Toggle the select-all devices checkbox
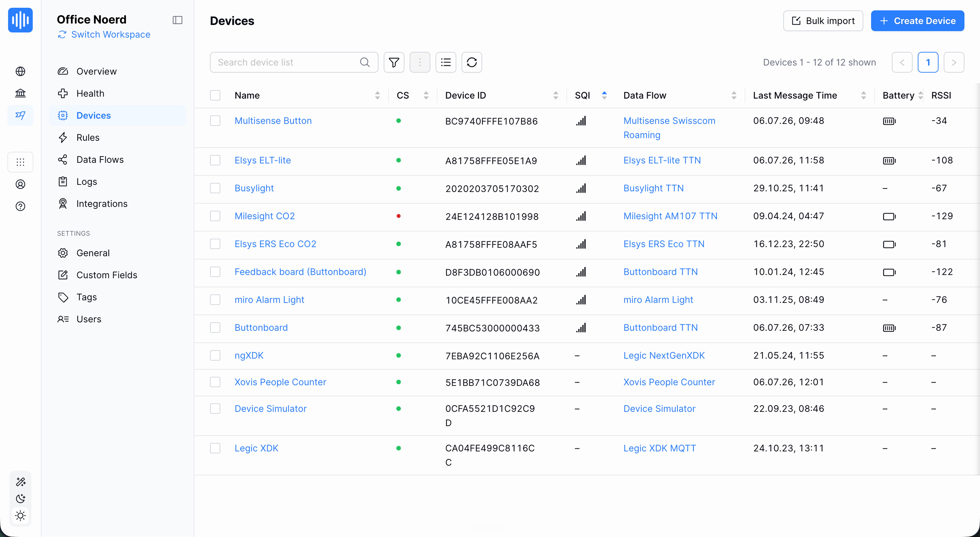Viewport: 980px width, 537px height. 215,95
